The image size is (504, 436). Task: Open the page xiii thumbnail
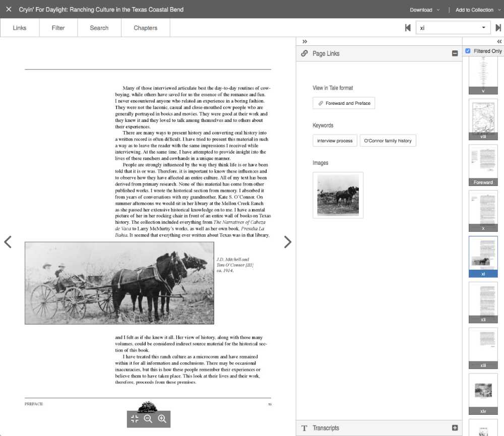483,348
